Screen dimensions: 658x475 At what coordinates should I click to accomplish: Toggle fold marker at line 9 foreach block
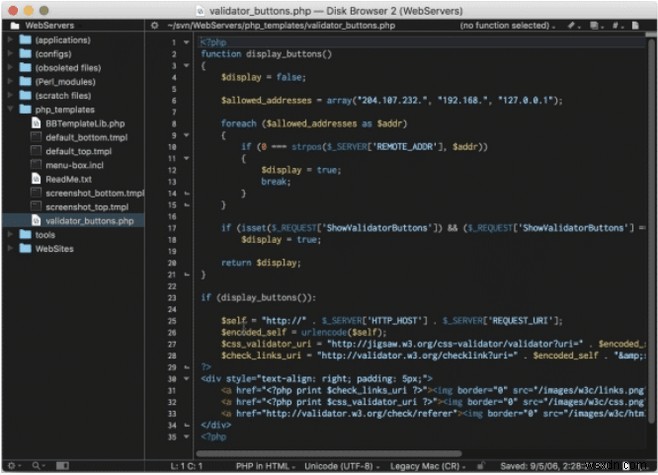click(186, 134)
